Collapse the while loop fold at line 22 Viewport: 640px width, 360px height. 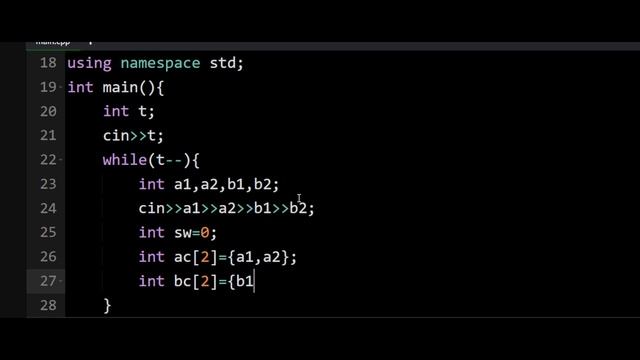tap(61, 160)
